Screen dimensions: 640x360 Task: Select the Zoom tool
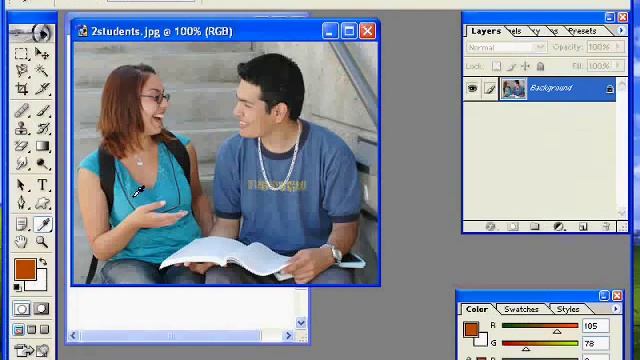pos(42,242)
